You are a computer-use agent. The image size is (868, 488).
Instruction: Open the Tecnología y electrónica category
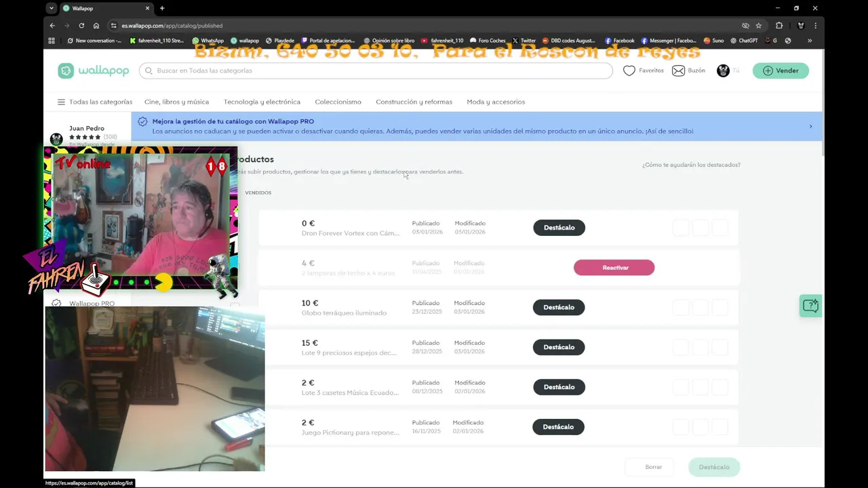(262, 102)
